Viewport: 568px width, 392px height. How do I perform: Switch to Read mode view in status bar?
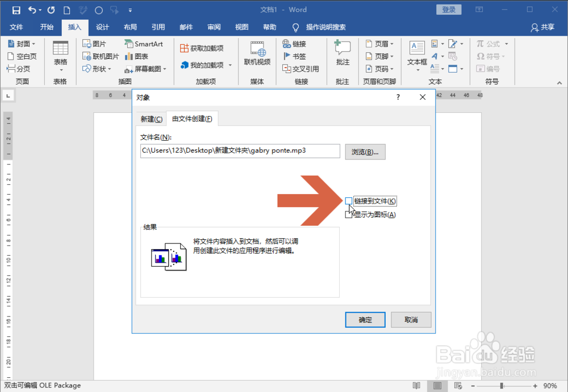click(416, 386)
